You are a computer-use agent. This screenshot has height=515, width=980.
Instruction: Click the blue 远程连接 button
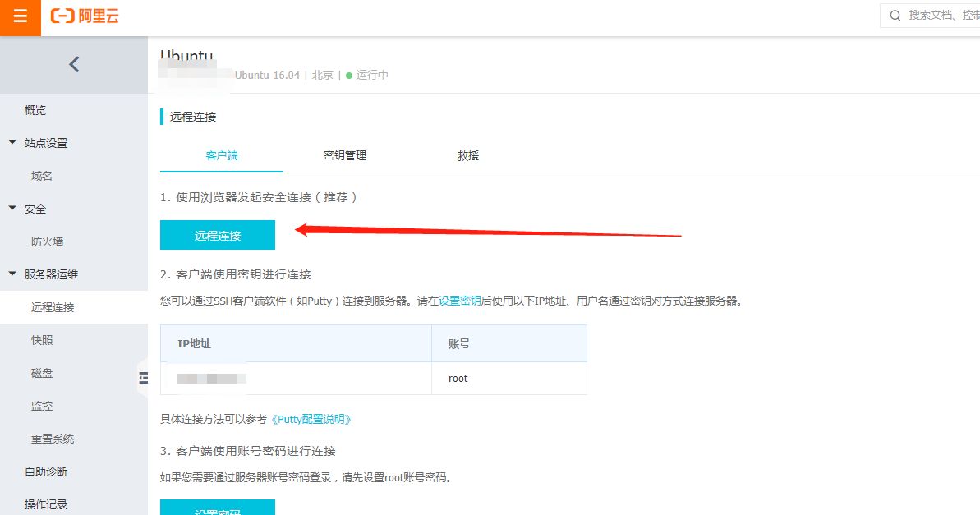(x=218, y=235)
